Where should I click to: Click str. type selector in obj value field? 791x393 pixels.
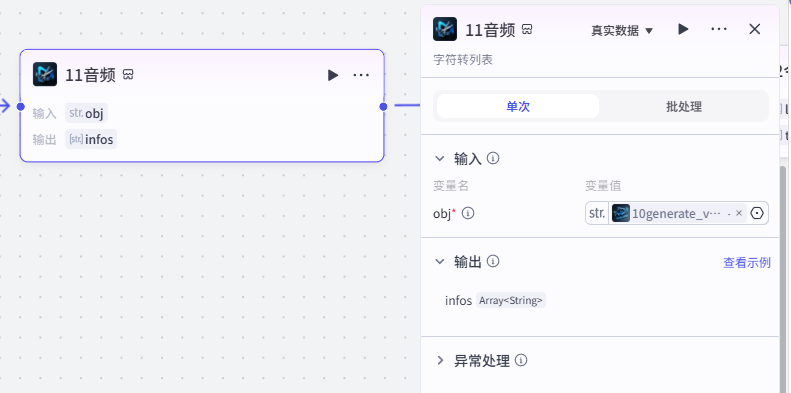click(x=597, y=213)
